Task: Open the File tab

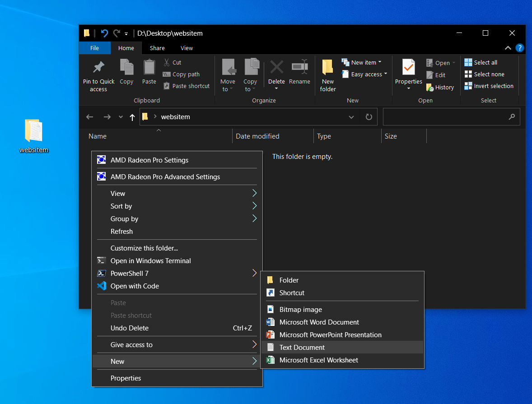Action: click(95, 48)
